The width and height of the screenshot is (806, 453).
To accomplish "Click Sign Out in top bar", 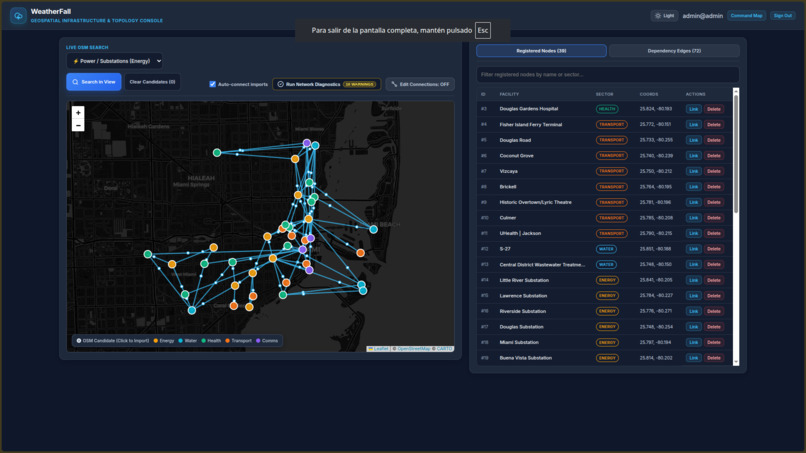I will coord(782,16).
